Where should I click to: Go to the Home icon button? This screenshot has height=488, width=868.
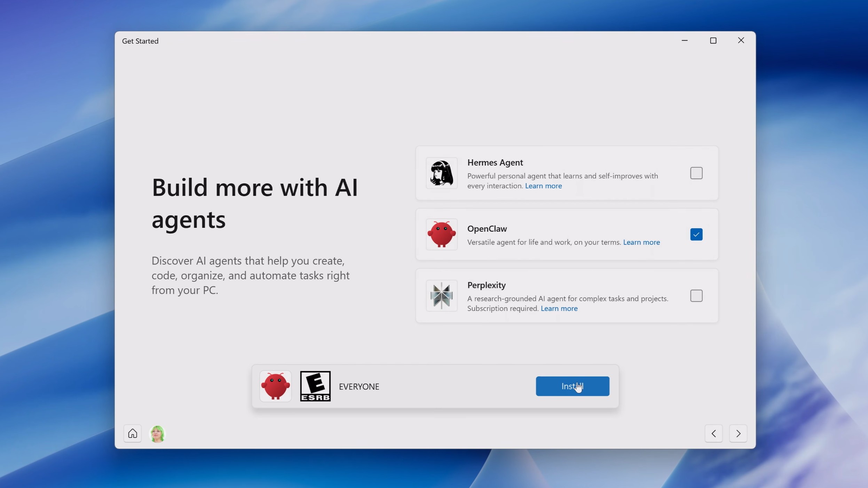tap(133, 433)
